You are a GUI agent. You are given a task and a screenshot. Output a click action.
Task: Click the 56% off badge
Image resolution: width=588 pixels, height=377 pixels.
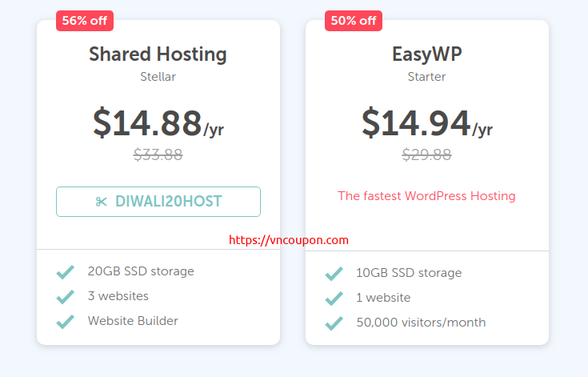[x=85, y=21]
